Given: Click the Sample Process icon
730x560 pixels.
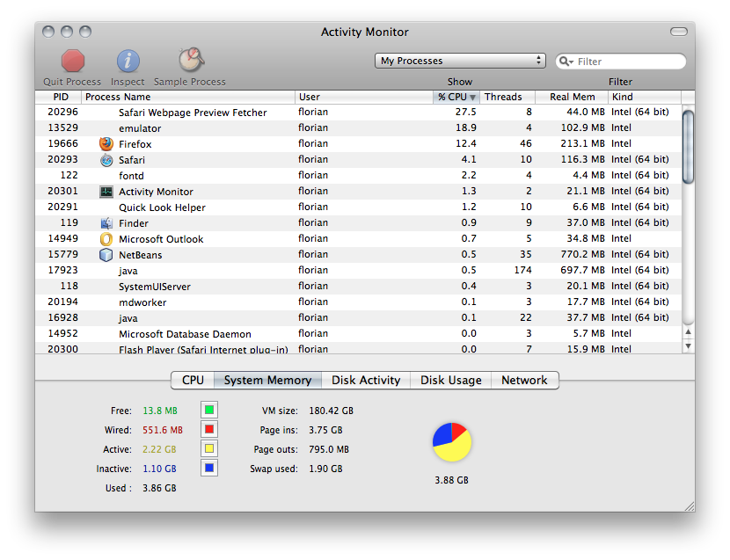Looking at the screenshot, I should coord(190,60).
